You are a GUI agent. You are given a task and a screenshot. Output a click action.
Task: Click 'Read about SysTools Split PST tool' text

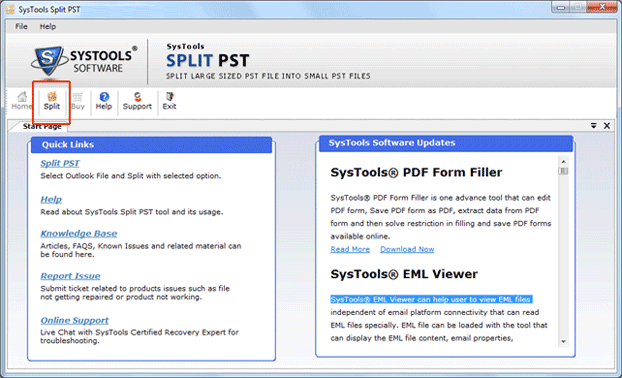tap(131, 212)
